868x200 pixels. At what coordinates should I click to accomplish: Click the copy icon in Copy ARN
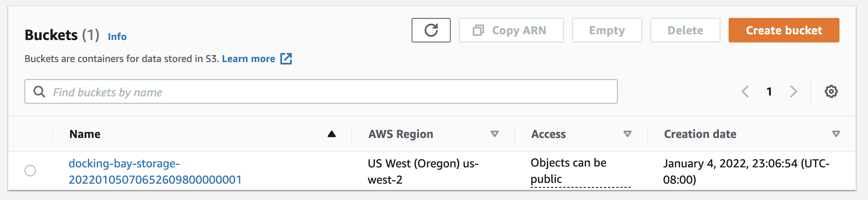[478, 30]
